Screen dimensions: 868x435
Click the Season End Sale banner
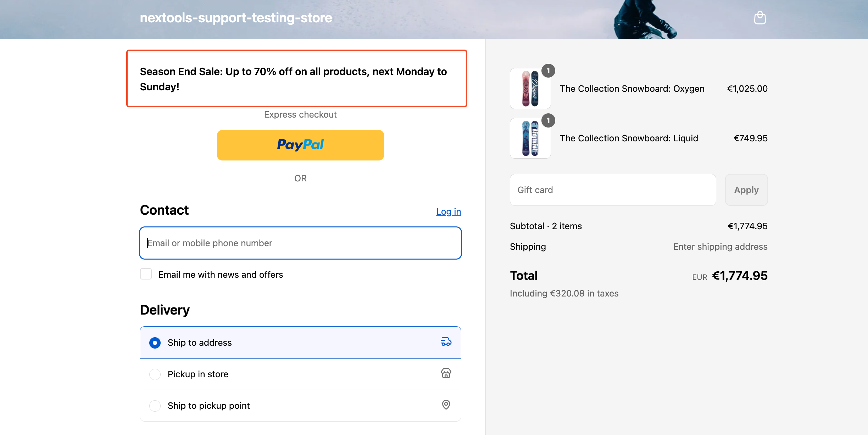coord(297,79)
